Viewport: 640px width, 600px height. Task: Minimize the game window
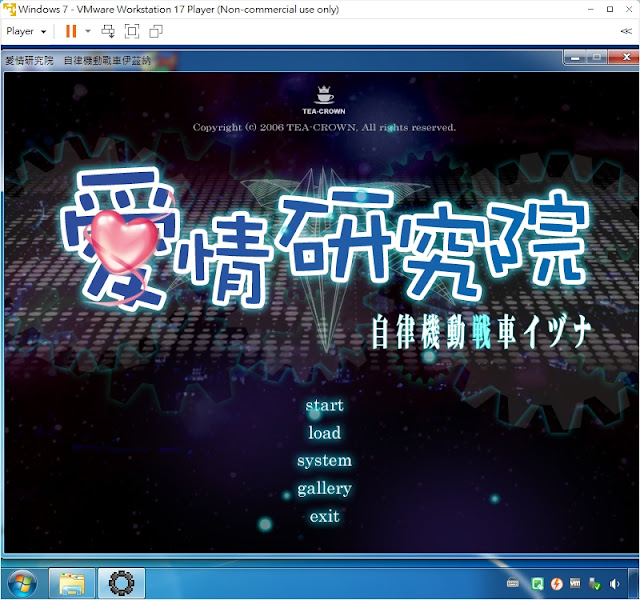click(576, 58)
